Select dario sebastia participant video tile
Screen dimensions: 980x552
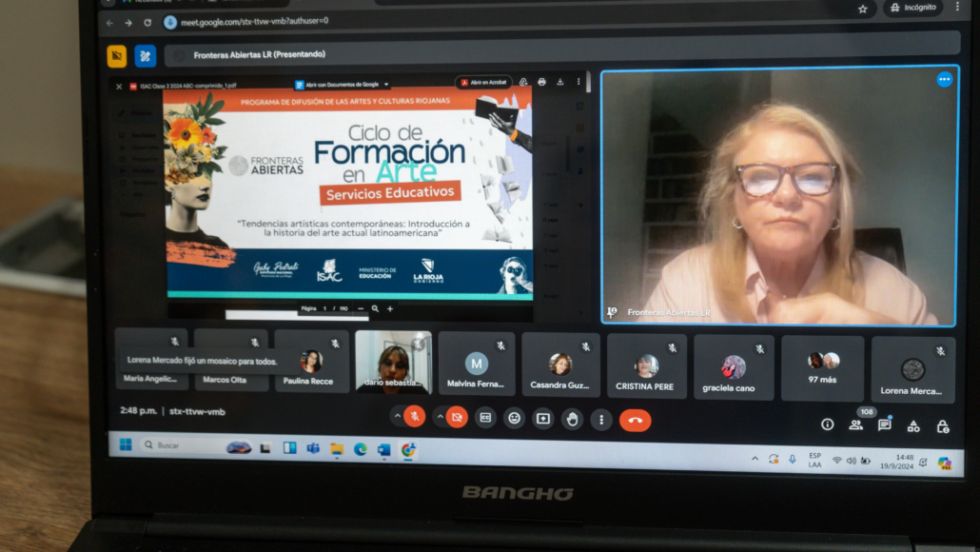393,362
